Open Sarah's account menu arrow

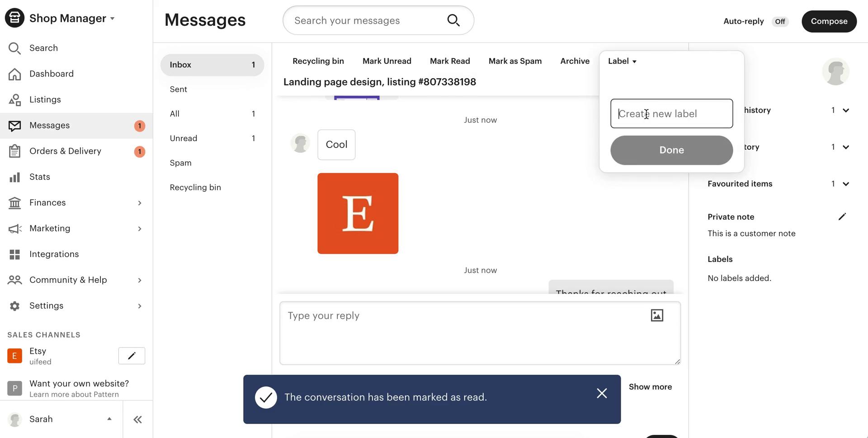pyautogui.click(x=109, y=419)
